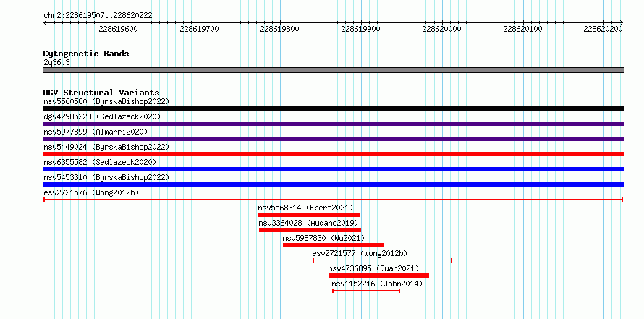Image resolution: width=644 pixels, height=319 pixels.
Task: Click the nsv4736895 (Quan2021) label
Action: (x=374, y=268)
